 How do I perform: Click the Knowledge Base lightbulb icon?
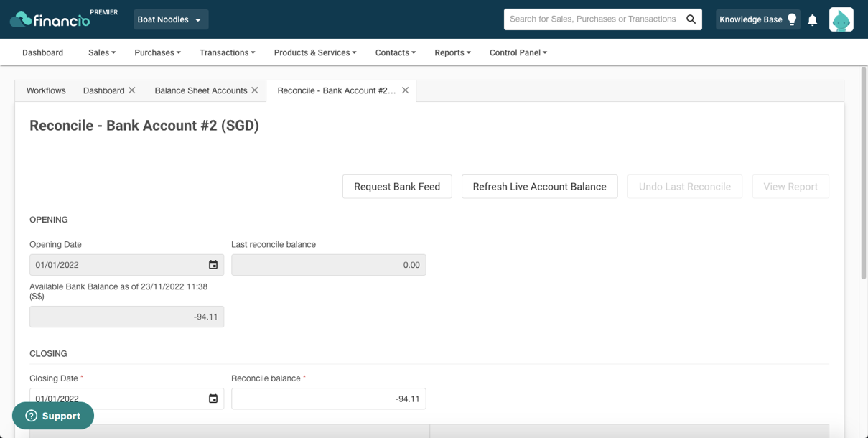pyautogui.click(x=790, y=19)
